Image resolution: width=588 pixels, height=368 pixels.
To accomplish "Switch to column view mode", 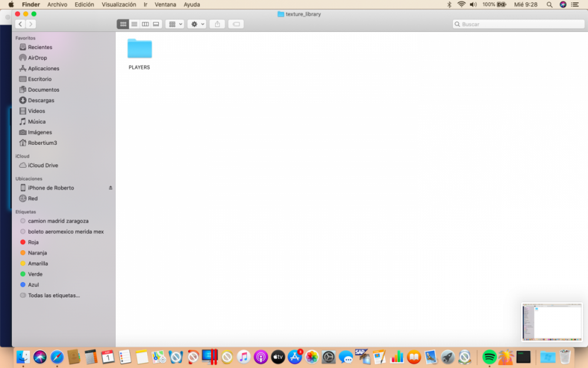I will (145, 24).
